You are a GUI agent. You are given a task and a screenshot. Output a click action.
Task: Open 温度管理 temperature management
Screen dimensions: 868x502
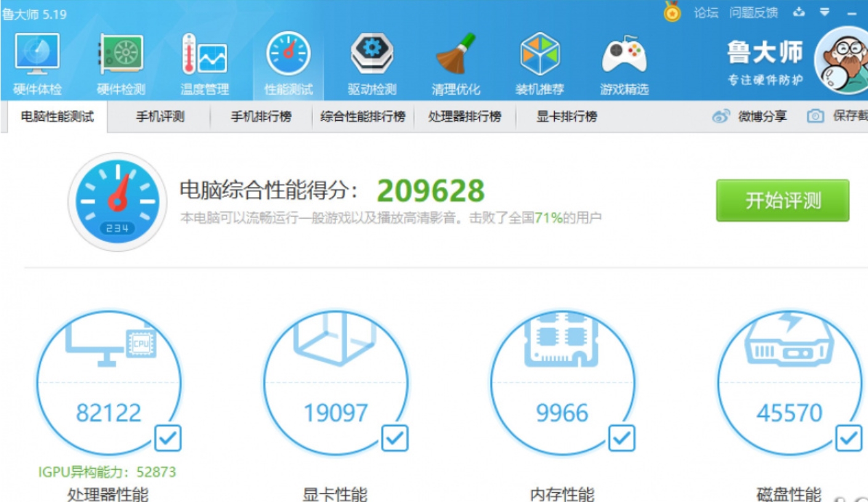(x=204, y=59)
